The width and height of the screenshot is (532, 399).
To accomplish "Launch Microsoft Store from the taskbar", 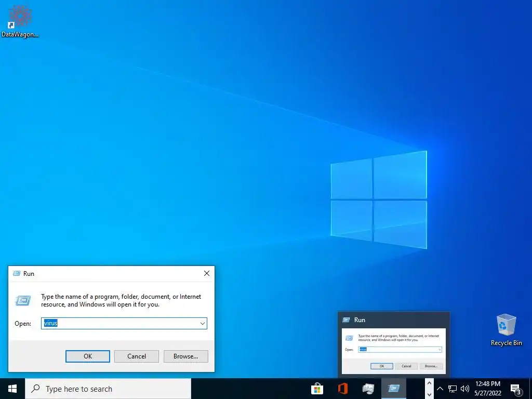I will pyautogui.click(x=317, y=389).
